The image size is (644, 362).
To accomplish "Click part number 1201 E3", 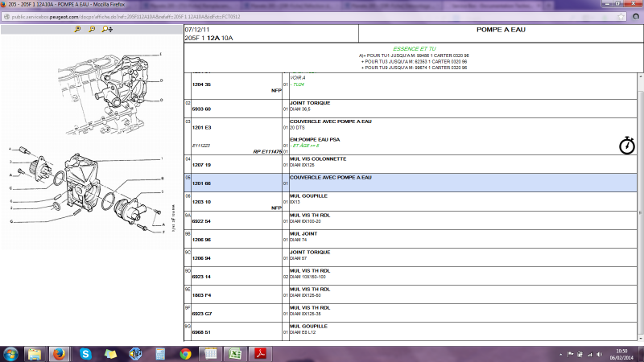I will pos(201,128).
